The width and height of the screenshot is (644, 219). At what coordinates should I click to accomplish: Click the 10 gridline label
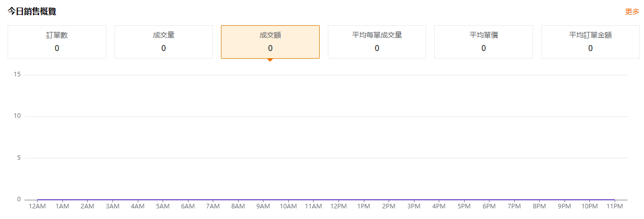click(17, 116)
